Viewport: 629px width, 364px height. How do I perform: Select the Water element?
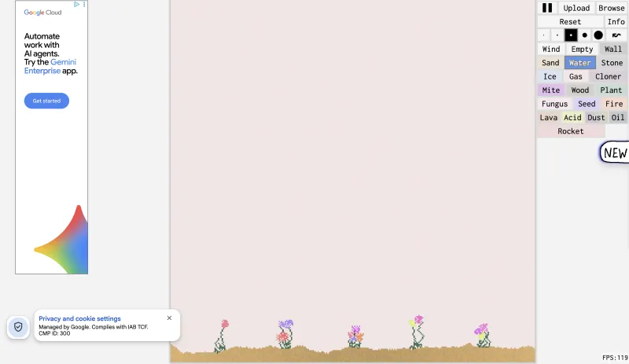(580, 63)
